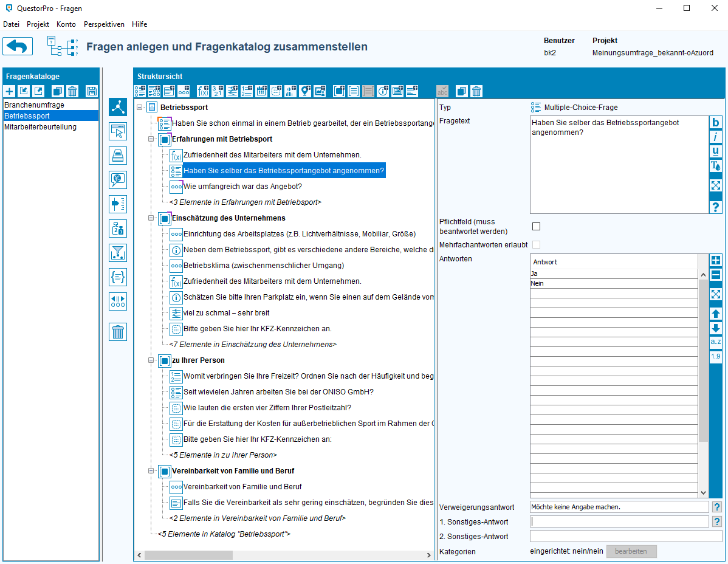
Task: Click the large trash icon in the sidebar
Action: click(x=118, y=332)
